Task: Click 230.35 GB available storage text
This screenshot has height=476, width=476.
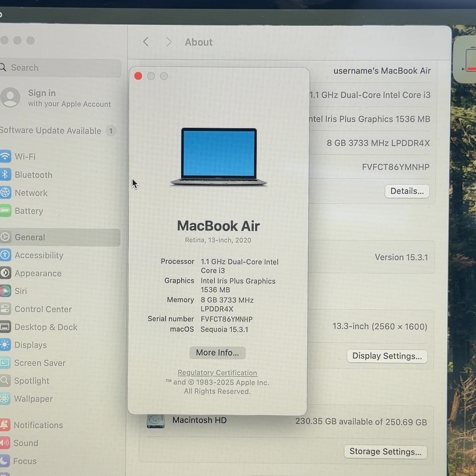Action: 361,422
